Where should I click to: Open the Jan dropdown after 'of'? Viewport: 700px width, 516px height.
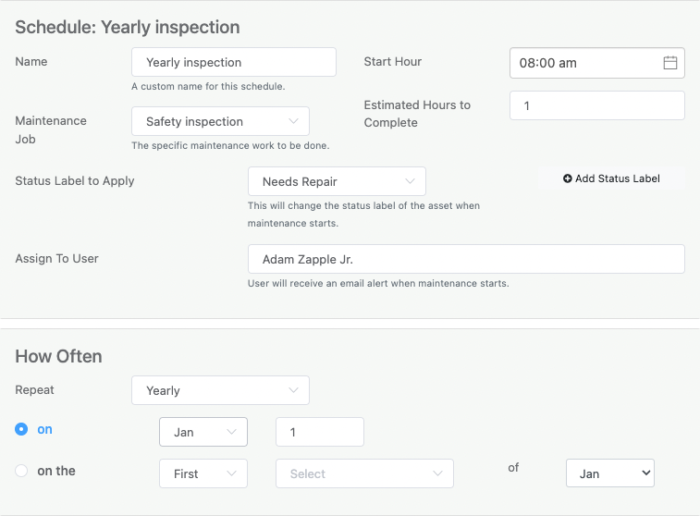pyautogui.click(x=609, y=473)
